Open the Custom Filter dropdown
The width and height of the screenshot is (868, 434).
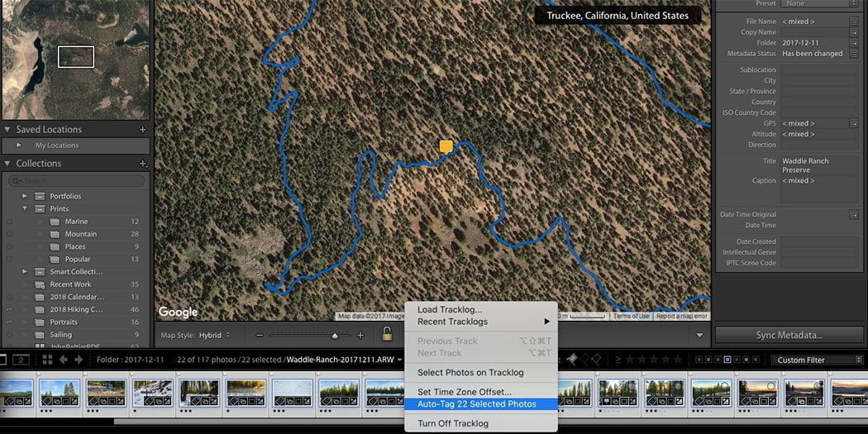click(x=817, y=360)
